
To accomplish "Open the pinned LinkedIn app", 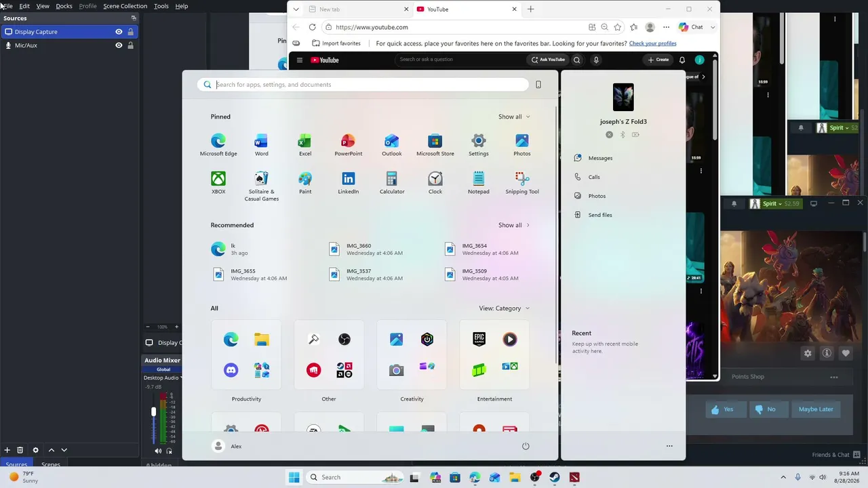I will pos(349,182).
